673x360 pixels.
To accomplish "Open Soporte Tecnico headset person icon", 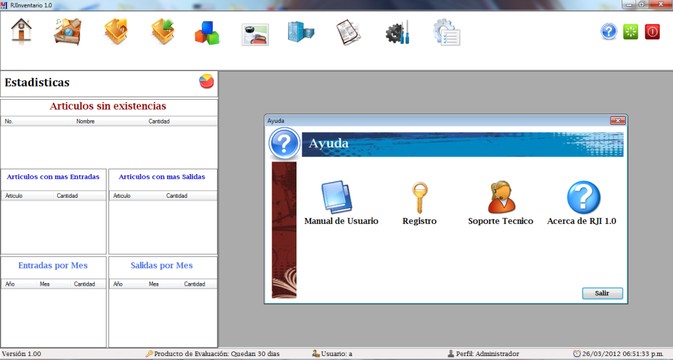I will 501,197.
